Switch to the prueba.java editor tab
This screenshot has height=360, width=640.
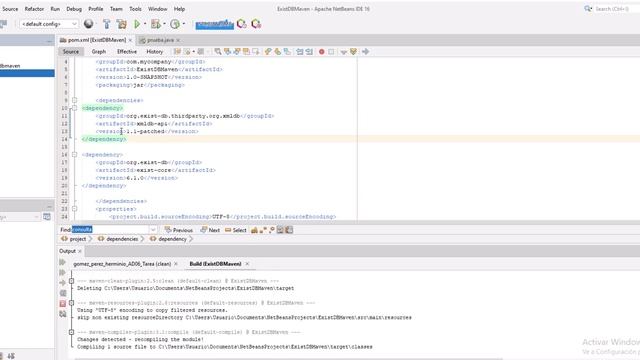click(160, 40)
